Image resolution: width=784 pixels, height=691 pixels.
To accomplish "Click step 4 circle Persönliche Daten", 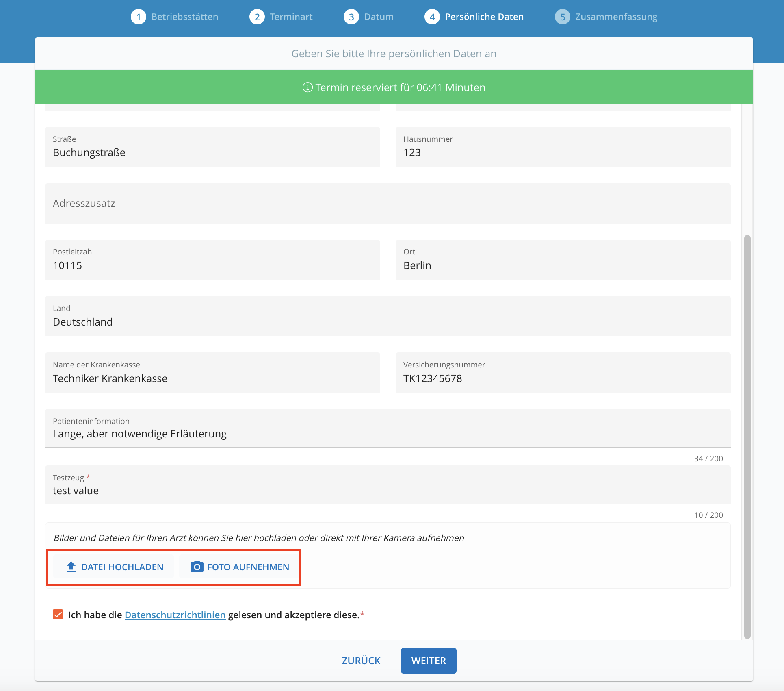I will 432,17.
